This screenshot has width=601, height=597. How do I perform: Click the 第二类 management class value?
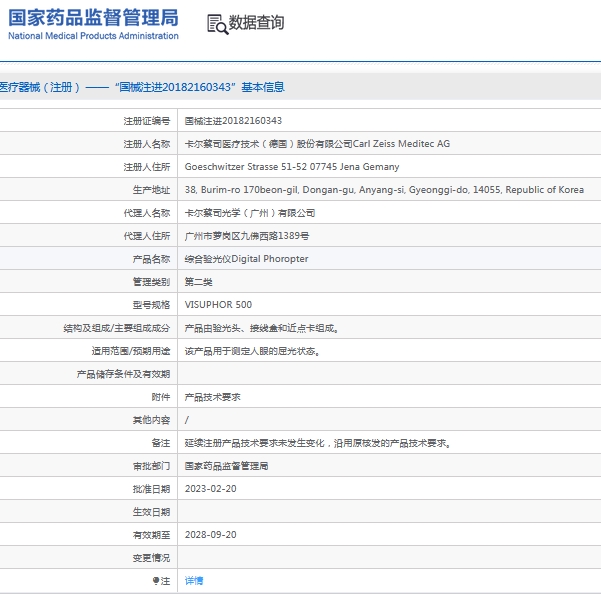tap(199, 282)
